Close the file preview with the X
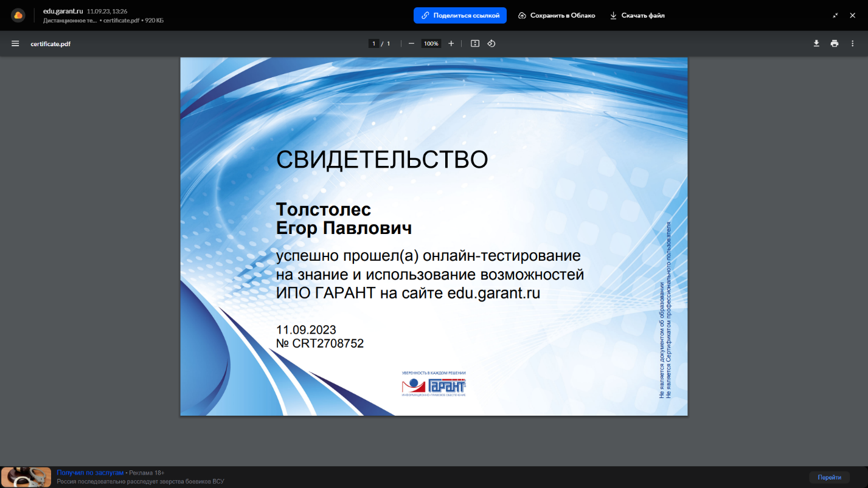This screenshot has height=488, width=868. 852,15
